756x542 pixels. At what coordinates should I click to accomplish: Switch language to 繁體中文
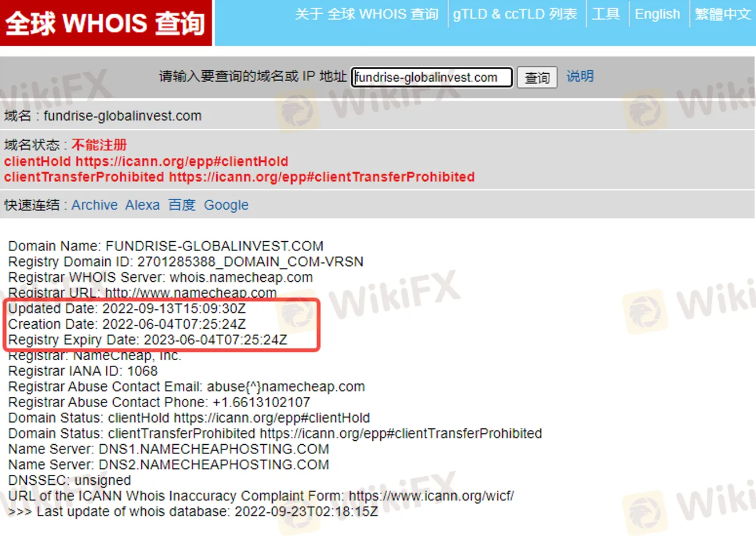tap(723, 14)
